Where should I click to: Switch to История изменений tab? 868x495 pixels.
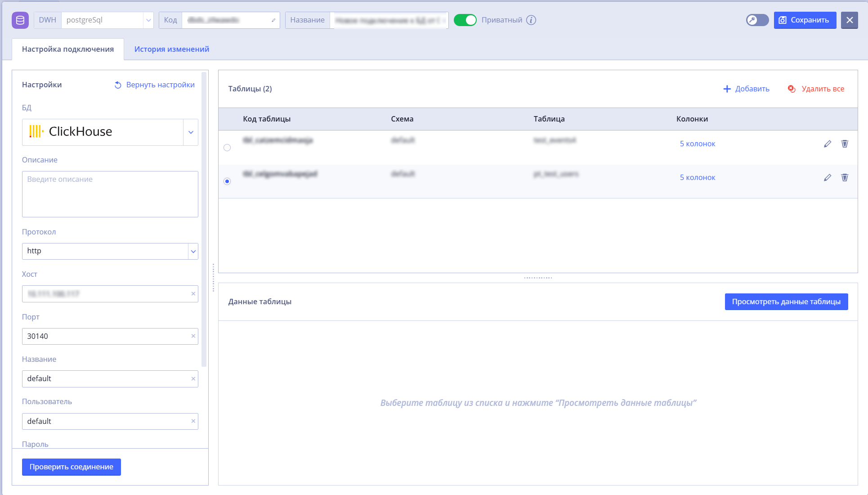(172, 49)
